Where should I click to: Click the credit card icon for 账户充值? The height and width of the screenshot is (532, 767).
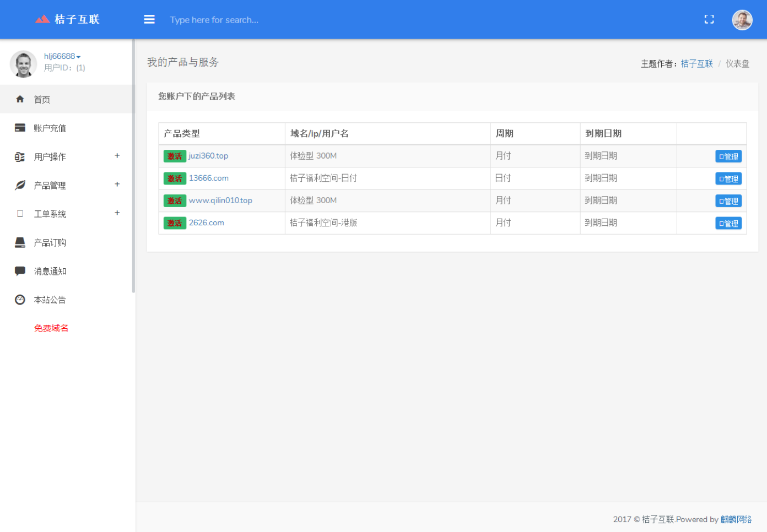[20, 128]
